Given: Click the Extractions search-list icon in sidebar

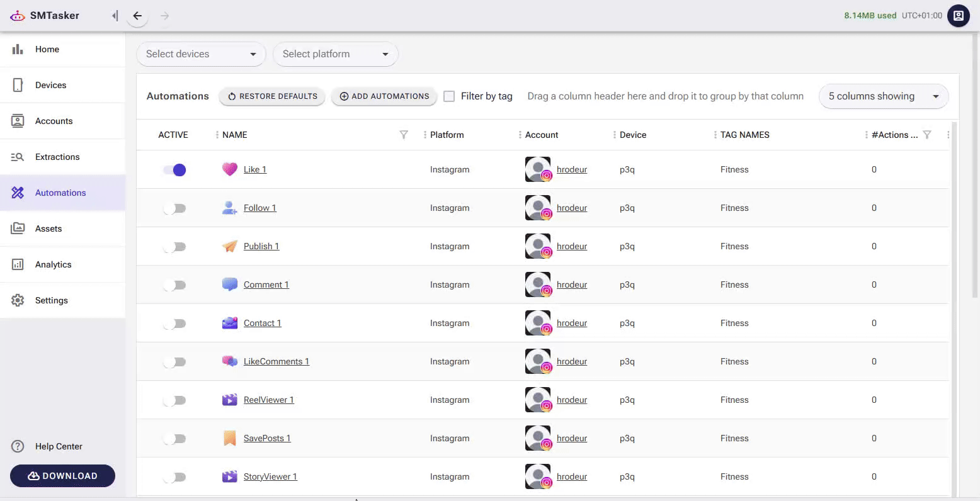Looking at the screenshot, I should coord(18,157).
